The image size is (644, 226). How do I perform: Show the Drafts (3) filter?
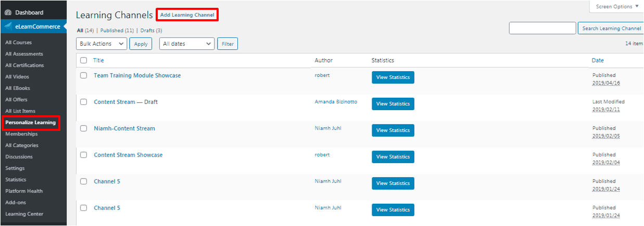151,31
